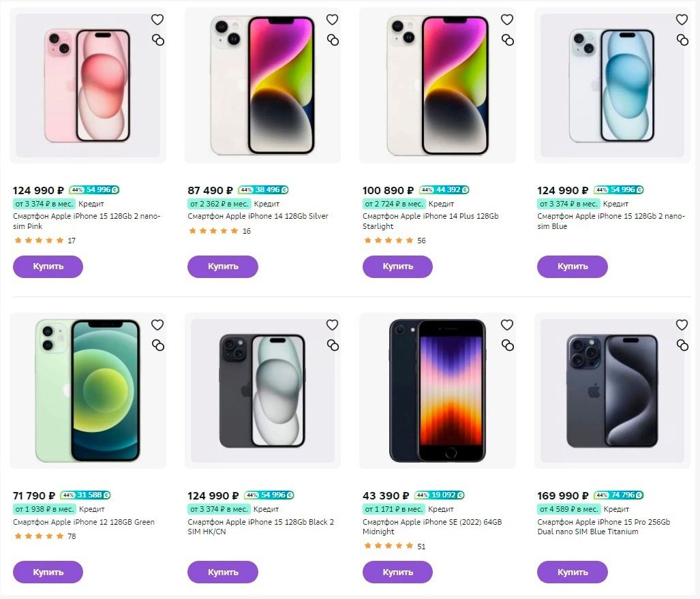Viewport: 700px width, 599px height.
Task: Click the iPhone SE Midnight product photo
Action: [x=437, y=390]
